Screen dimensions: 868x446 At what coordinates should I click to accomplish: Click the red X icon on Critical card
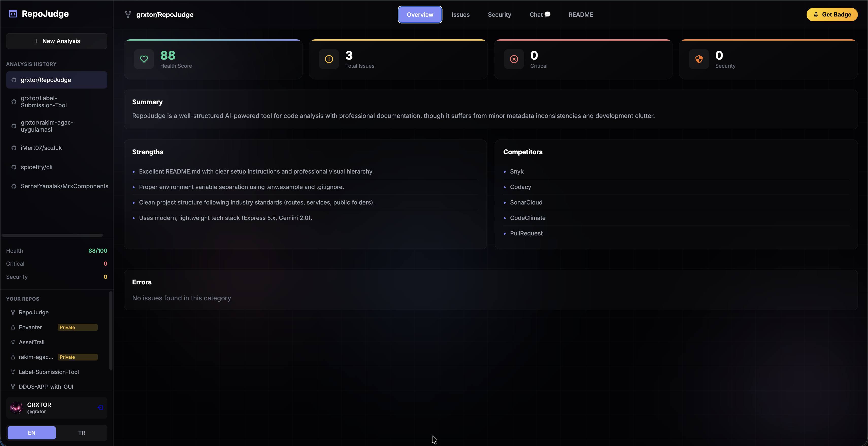513,59
